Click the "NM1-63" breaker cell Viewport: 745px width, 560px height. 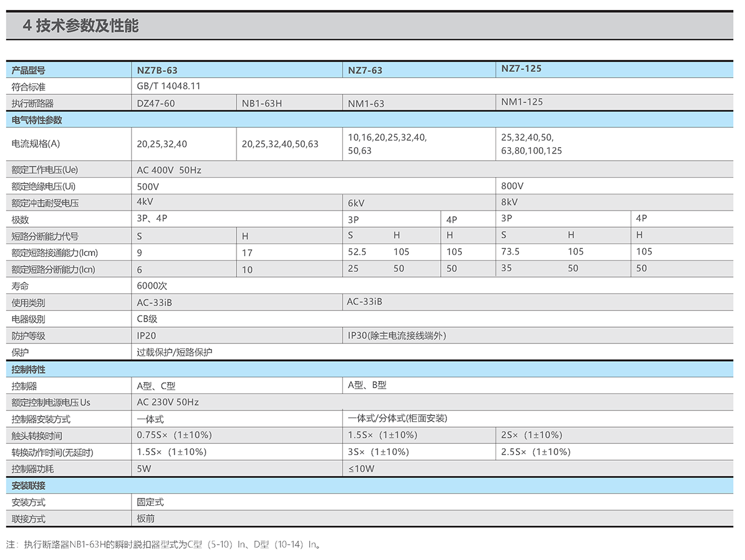click(366, 104)
